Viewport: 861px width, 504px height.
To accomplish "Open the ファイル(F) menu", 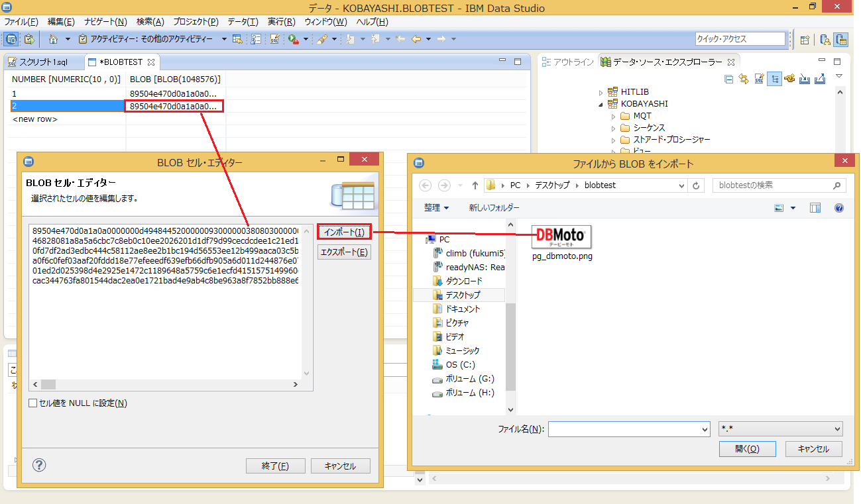I will coord(21,22).
